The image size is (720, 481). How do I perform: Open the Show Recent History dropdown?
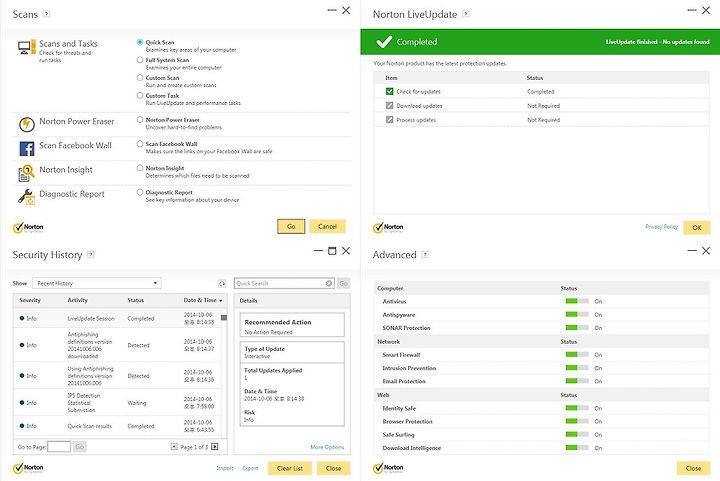coord(97,283)
